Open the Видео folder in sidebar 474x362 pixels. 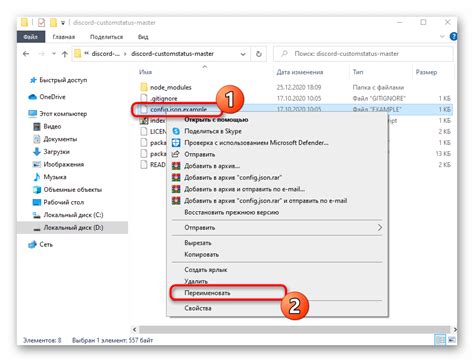tap(52, 127)
